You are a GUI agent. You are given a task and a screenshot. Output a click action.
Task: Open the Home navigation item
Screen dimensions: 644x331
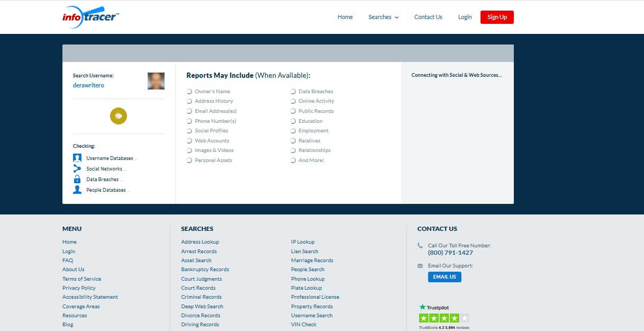(x=345, y=17)
